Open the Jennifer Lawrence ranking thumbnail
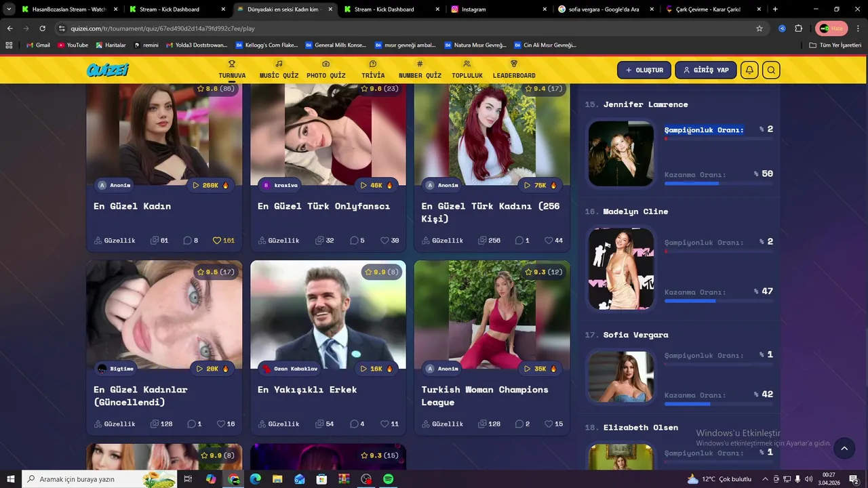Image resolution: width=868 pixels, height=488 pixels. [621, 153]
